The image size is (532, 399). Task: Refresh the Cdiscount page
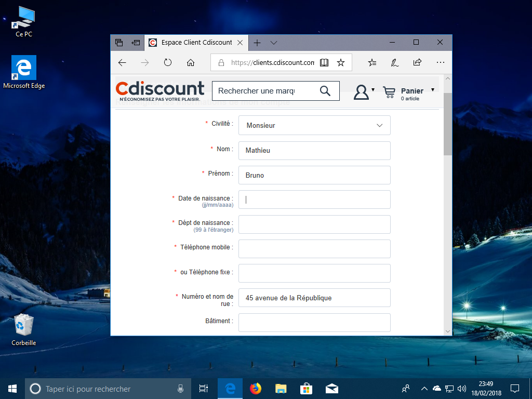click(168, 62)
